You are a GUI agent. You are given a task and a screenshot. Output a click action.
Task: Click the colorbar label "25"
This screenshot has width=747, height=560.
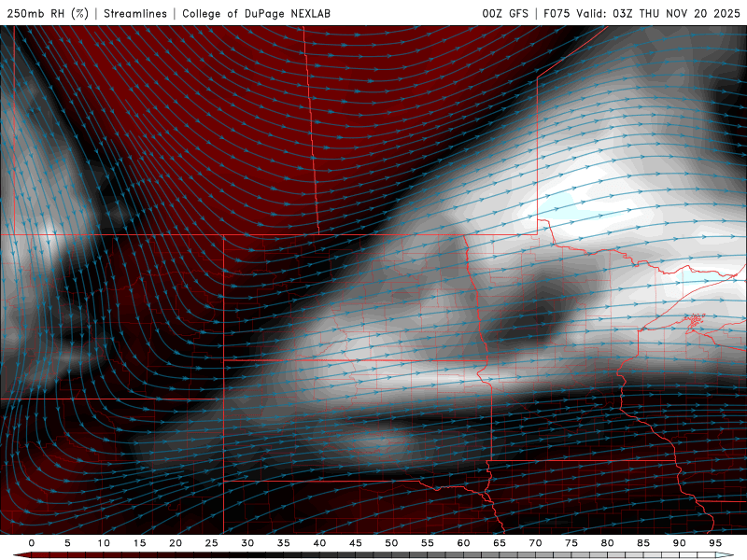point(212,543)
